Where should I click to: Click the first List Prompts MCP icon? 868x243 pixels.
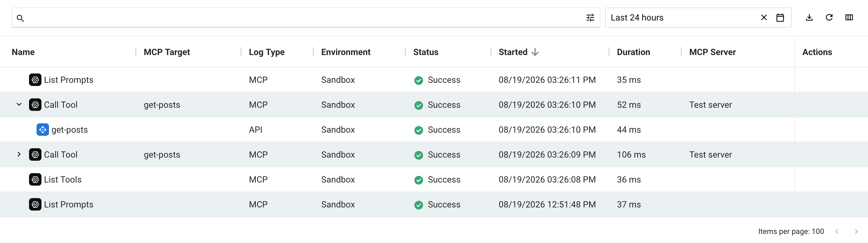click(35, 80)
